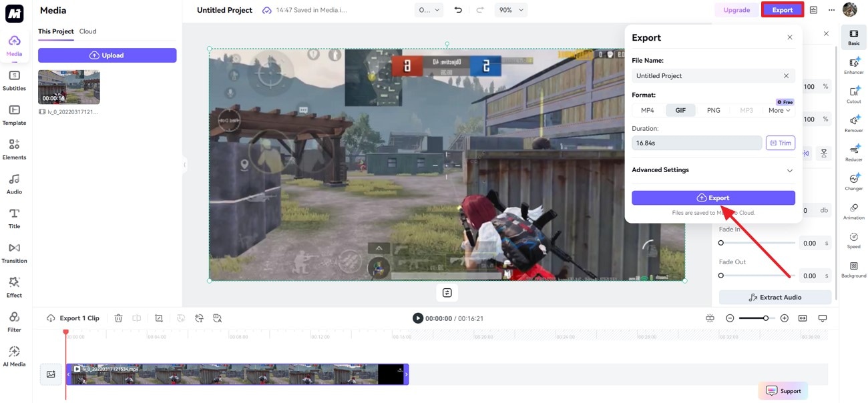The width and height of the screenshot is (868, 403).
Task: Open the Background settings
Action: click(854, 270)
